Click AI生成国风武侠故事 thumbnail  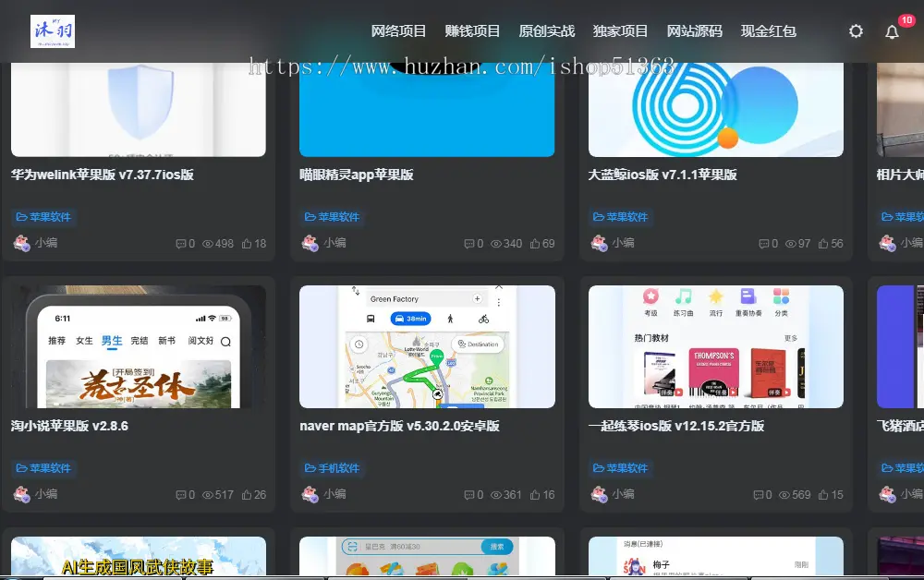coord(139,556)
